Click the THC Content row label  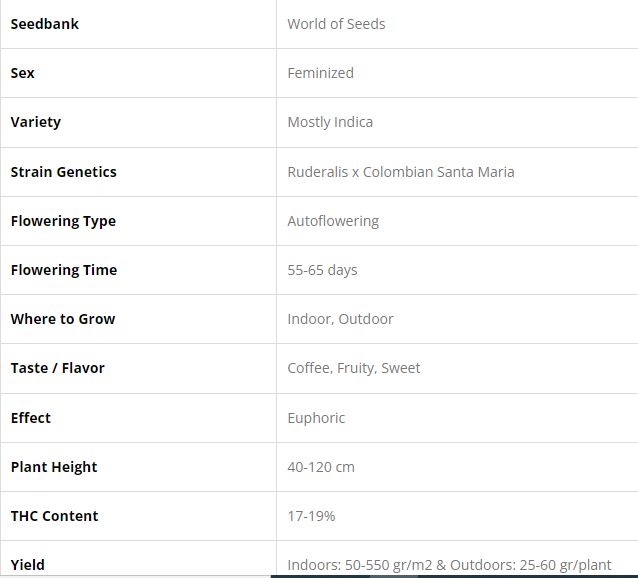54,516
